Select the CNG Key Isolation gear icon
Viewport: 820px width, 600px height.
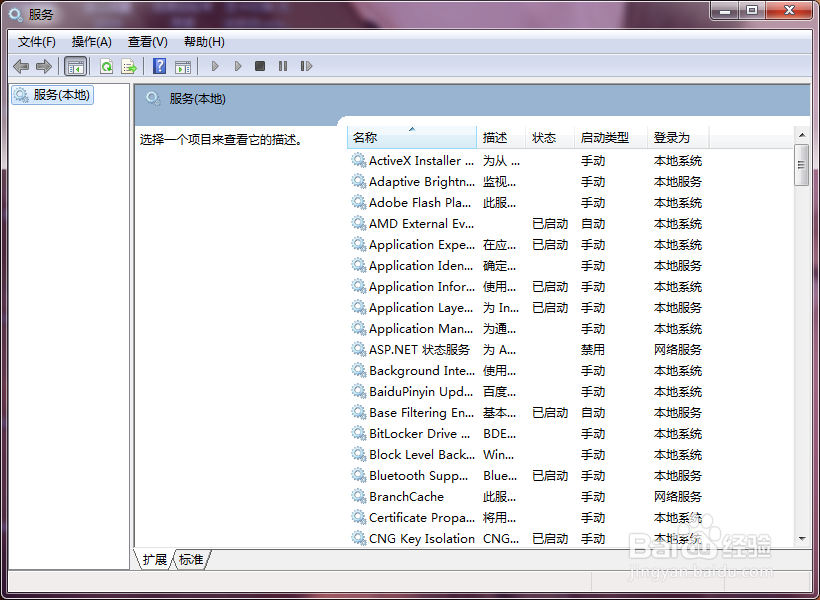pos(358,538)
